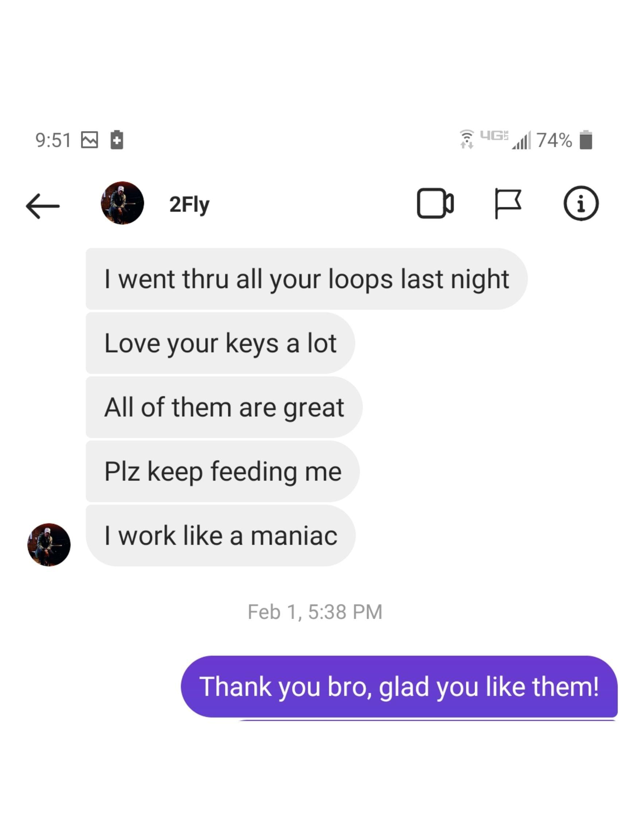Open conversation info details icon
The width and height of the screenshot is (630, 840).
coord(581,203)
